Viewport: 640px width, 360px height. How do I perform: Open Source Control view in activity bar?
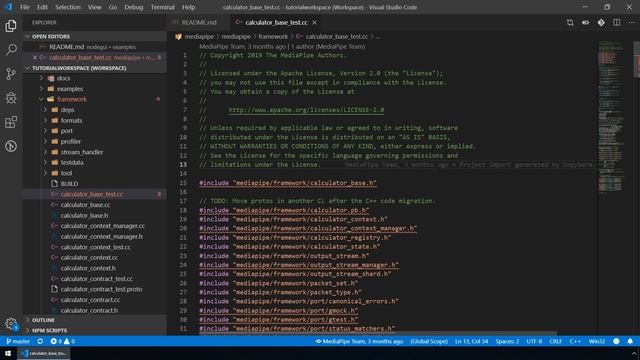pyautogui.click(x=11, y=74)
